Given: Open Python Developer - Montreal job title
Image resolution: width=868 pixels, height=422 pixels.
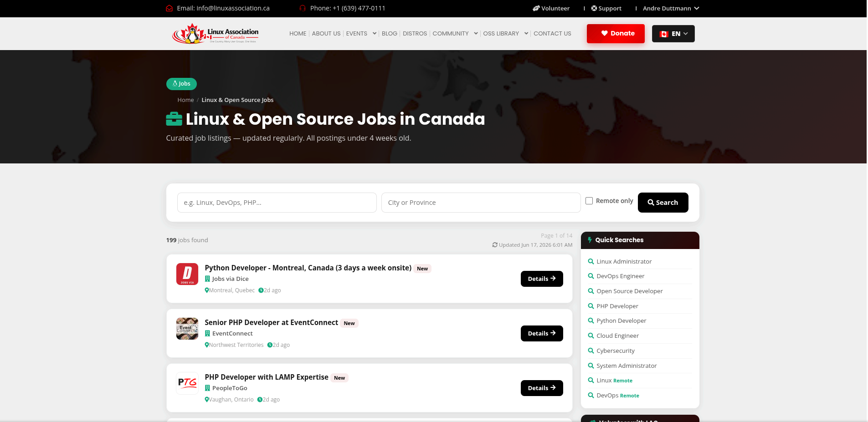Looking at the screenshot, I should tap(308, 268).
